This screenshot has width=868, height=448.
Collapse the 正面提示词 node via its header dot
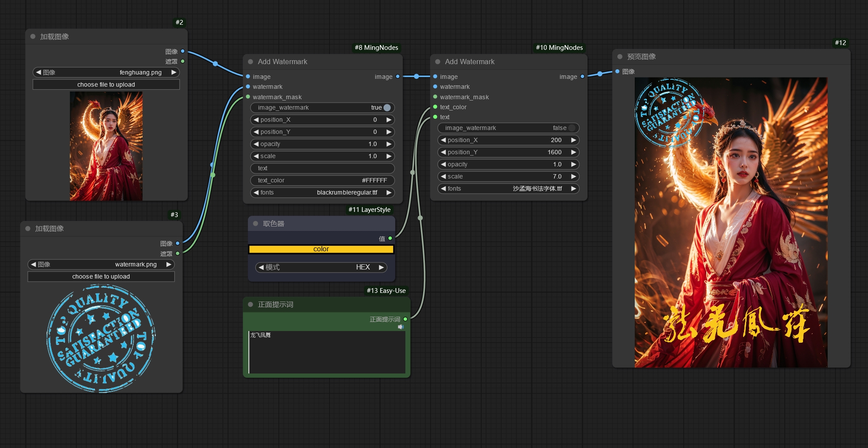(x=250, y=305)
